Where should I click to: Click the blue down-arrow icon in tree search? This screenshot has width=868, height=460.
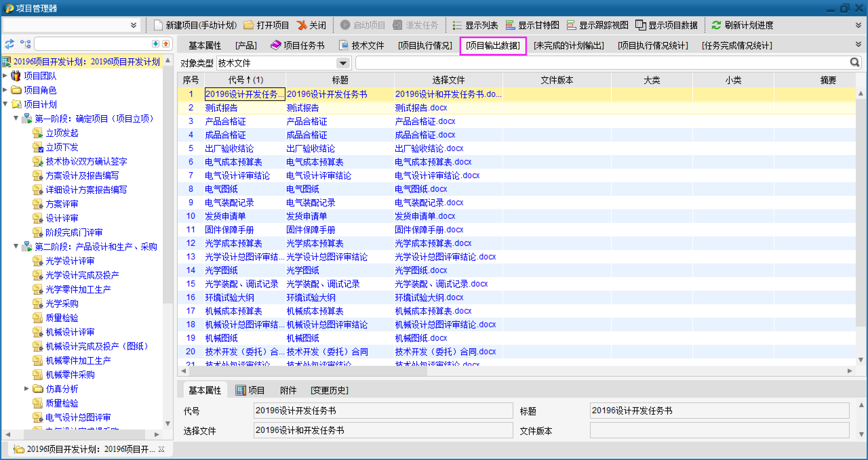[155, 44]
